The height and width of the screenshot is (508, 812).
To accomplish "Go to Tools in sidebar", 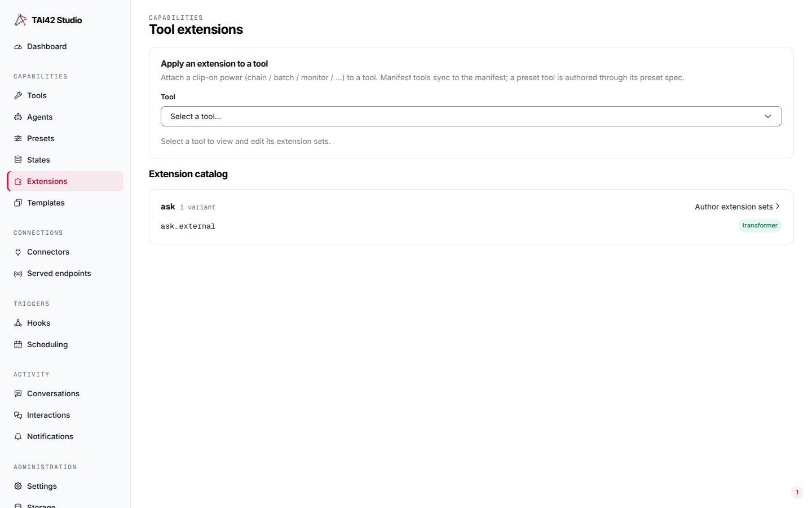I will point(65,96).
